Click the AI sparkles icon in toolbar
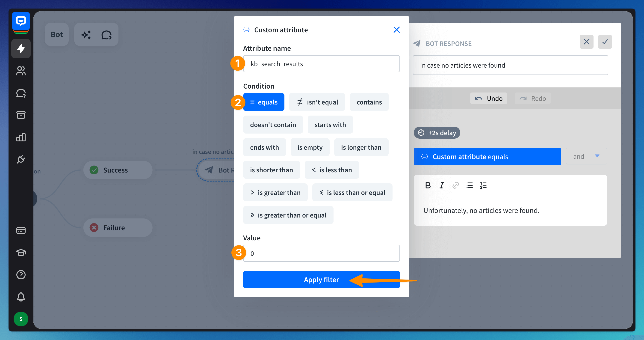The image size is (644, 340). pyautogui.click(x=86, y=35)
